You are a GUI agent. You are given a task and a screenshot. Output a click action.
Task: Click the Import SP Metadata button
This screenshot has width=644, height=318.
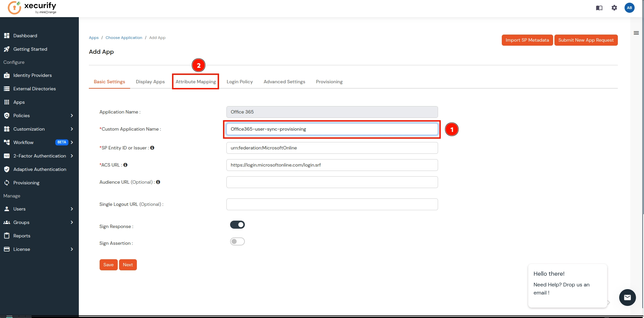[x=527, y=40]
